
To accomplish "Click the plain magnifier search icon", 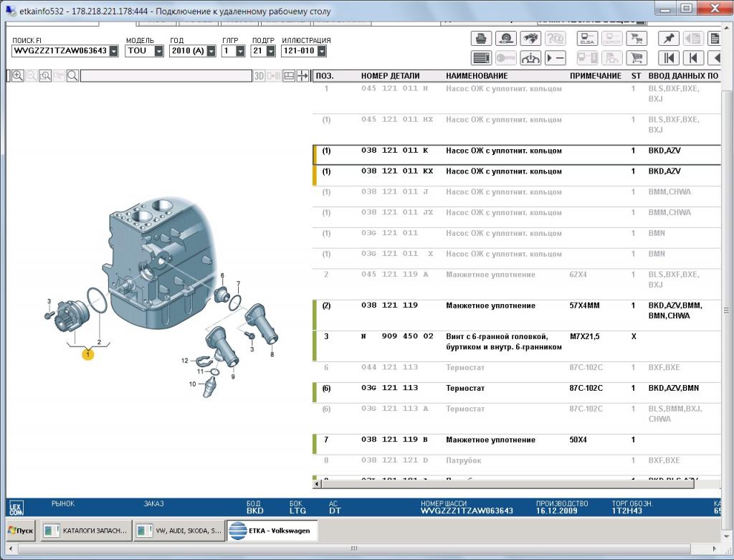I will pyautogui.click(x=72, y=76).
